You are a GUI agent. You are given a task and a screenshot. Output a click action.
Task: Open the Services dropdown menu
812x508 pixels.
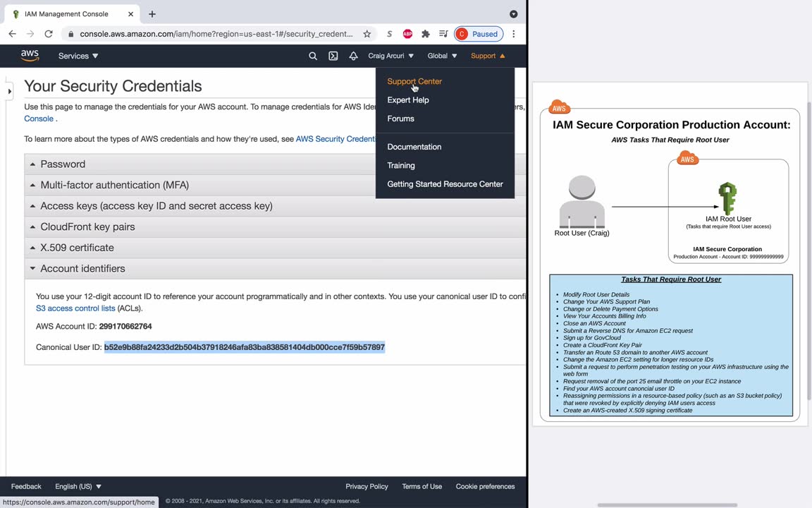(78, 56)
